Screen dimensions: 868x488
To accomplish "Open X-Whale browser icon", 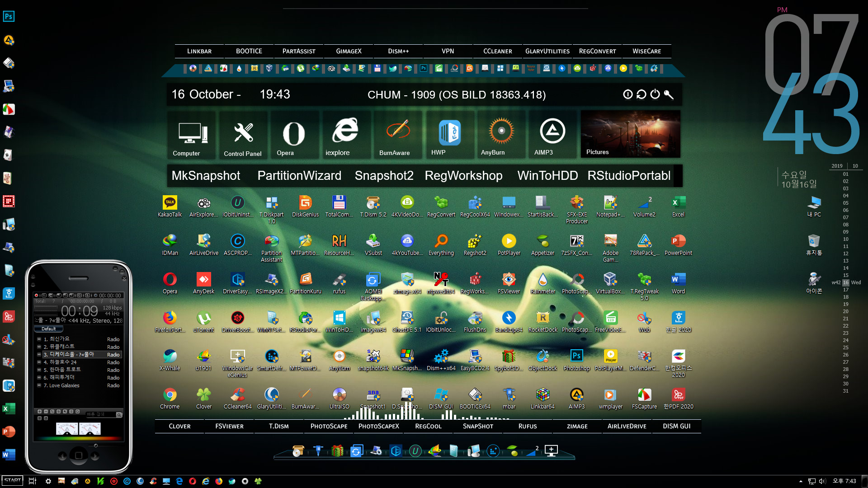I will coord(170,360).
